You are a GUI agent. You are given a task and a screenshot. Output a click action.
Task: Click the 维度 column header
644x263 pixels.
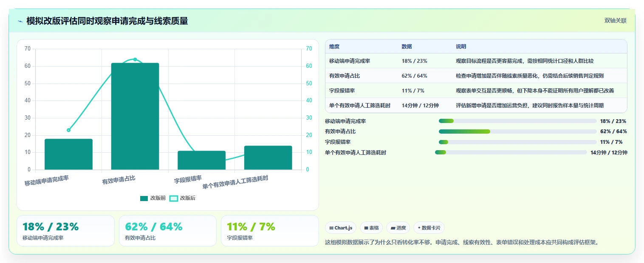[334, 47]
